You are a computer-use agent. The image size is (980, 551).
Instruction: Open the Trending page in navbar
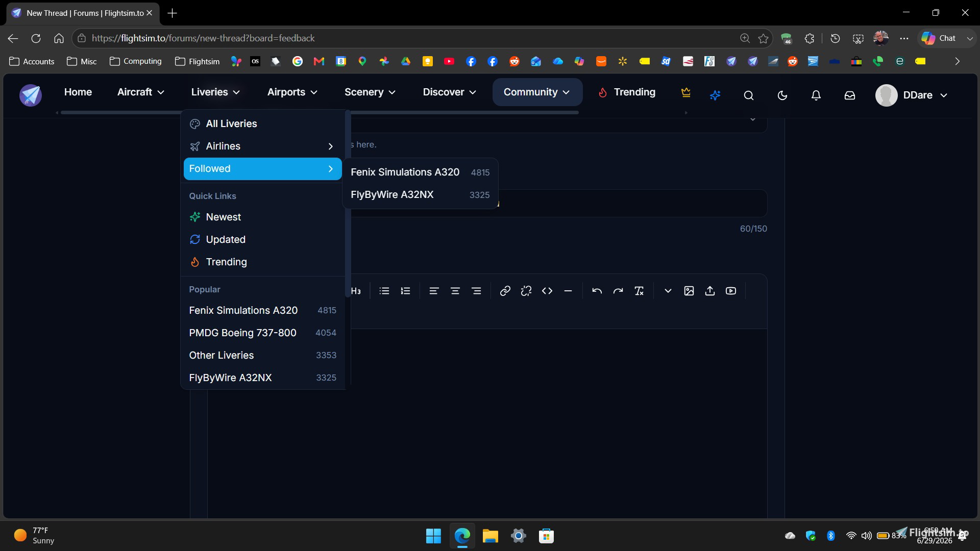pos(627,92)
